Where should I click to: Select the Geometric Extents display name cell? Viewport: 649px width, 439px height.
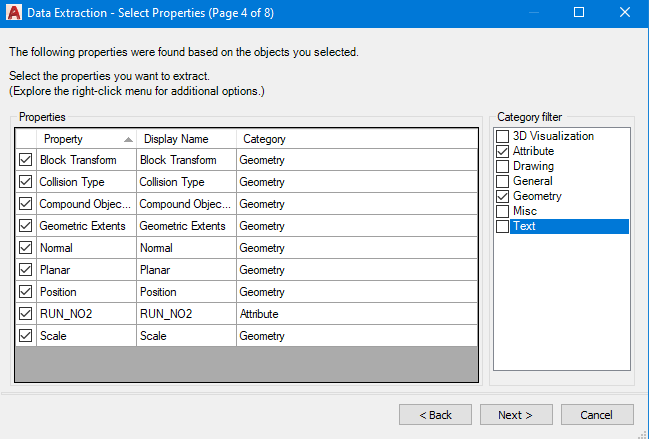[x=186, y=225]
